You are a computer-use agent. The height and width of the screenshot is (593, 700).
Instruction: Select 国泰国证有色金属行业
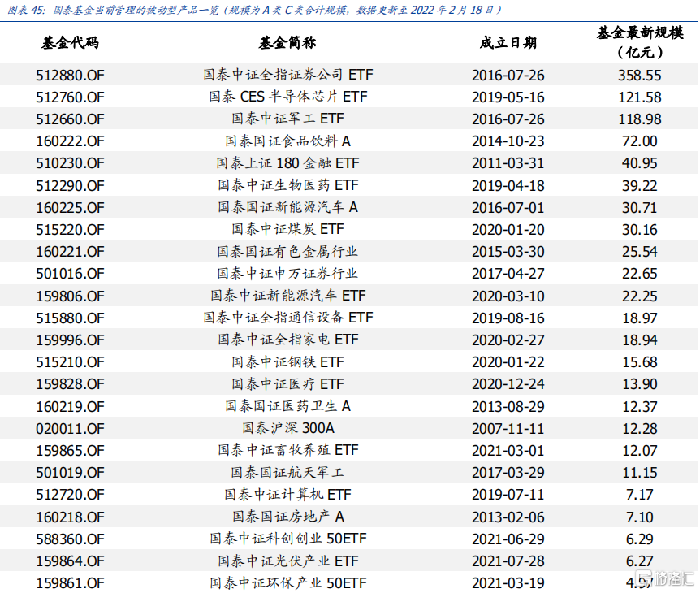(x=288, y=251)
